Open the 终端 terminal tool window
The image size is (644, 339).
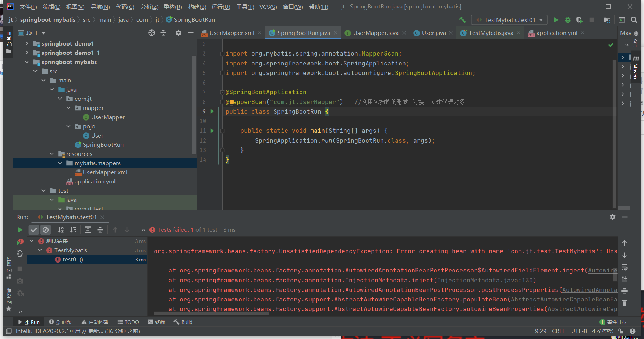tap(156, 322)
